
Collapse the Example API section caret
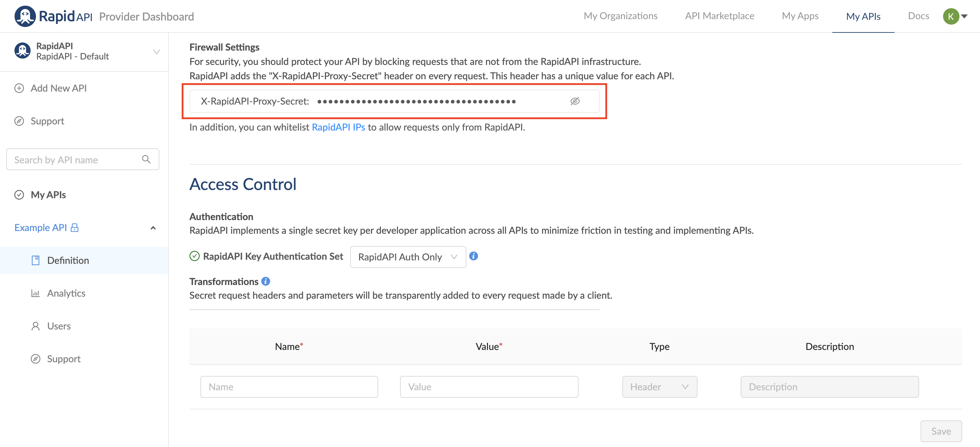[x=153, y=228]
